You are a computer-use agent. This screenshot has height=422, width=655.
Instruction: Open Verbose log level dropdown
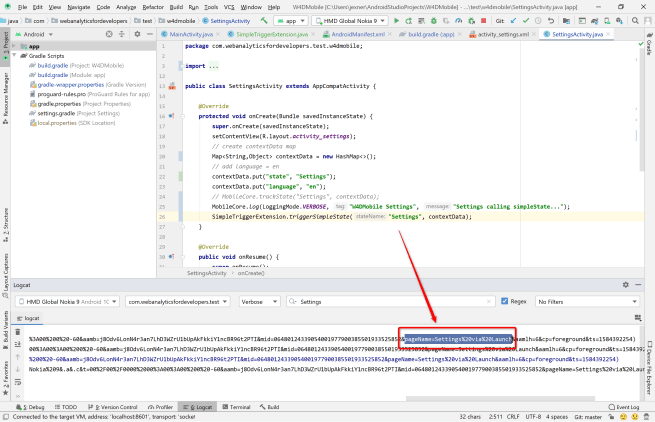(x=258, y=300)
